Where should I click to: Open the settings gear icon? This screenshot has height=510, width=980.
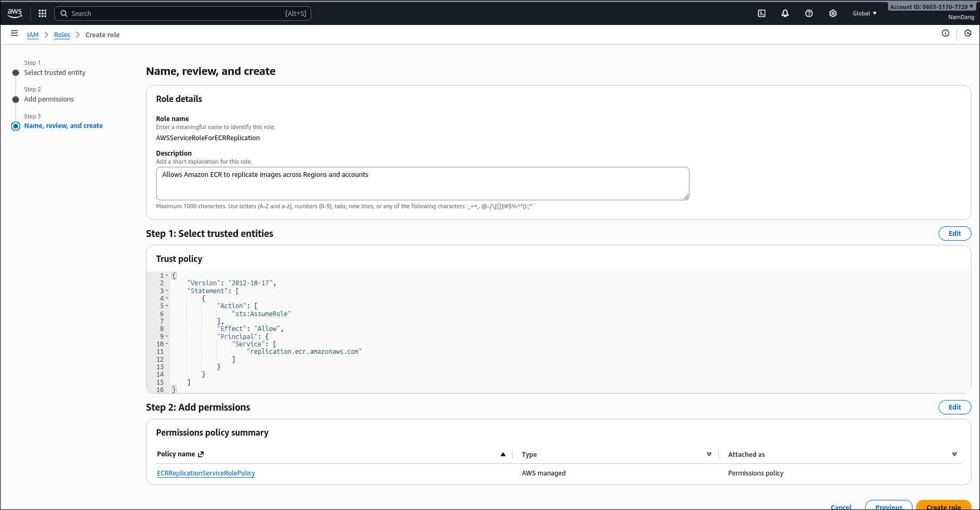point(833,13)
